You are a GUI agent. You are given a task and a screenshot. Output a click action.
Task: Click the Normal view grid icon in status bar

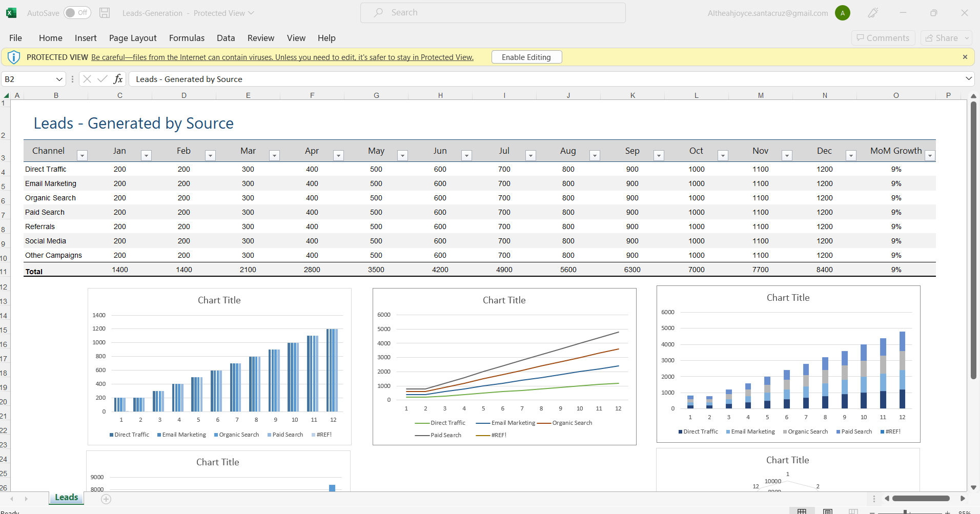[x=802, y=511]
